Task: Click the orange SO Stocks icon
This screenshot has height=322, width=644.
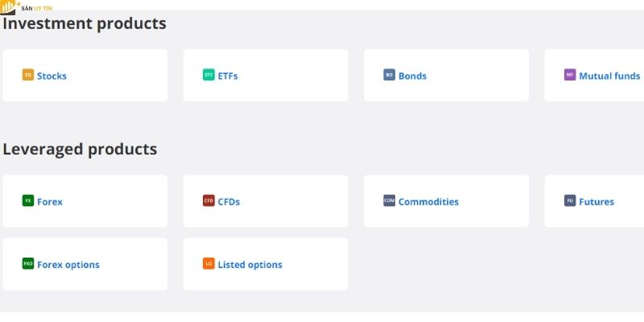Action: pos(28,75)
